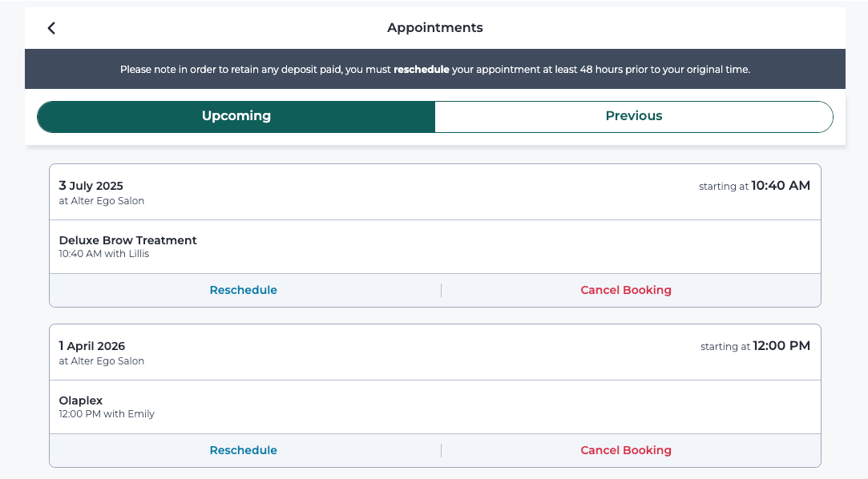Switch to the Previous tab
This screenshot has height=479, width=868.
(x=634, y=117)
